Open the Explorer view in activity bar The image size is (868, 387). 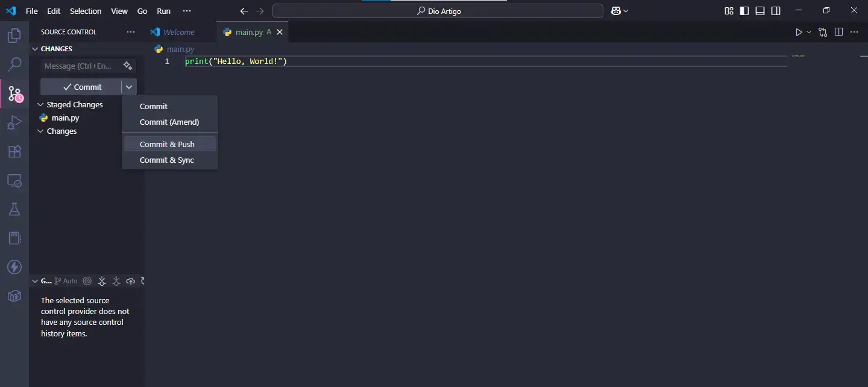coord(14,36)
